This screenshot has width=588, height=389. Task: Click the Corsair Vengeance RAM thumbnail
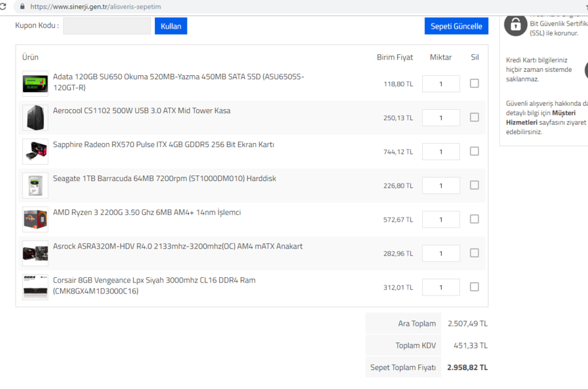tap(35, 287)
